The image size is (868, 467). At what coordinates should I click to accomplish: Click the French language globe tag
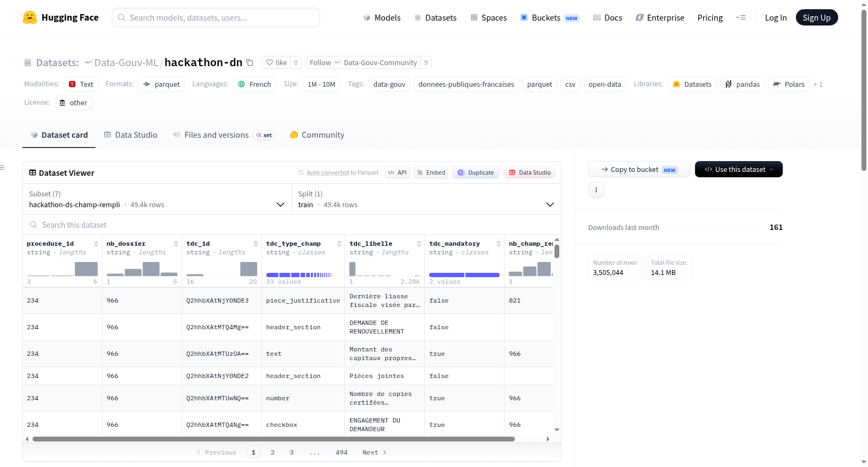click(254, 84)
